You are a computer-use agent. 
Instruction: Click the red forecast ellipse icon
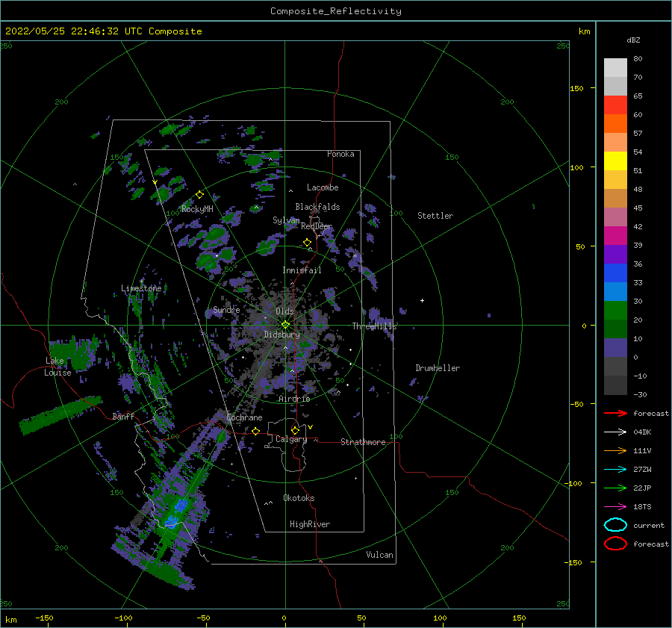coord(615,544)
